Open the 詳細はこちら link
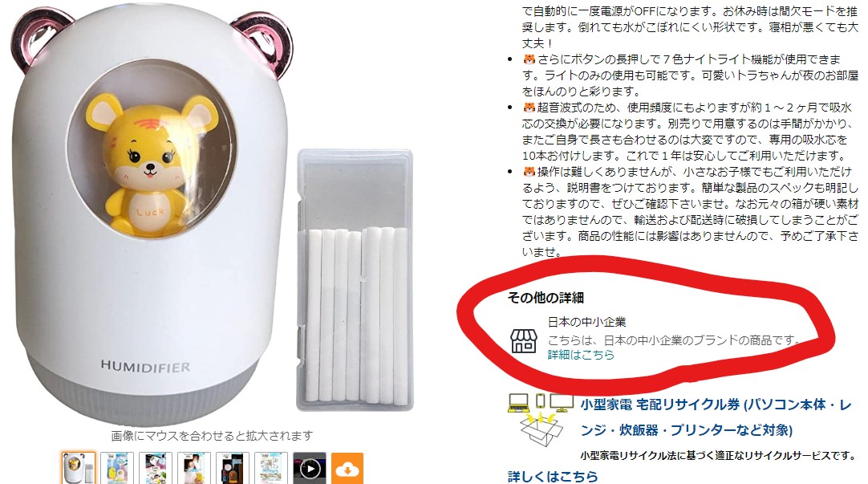868x484 pixels. tap(581, 355)
